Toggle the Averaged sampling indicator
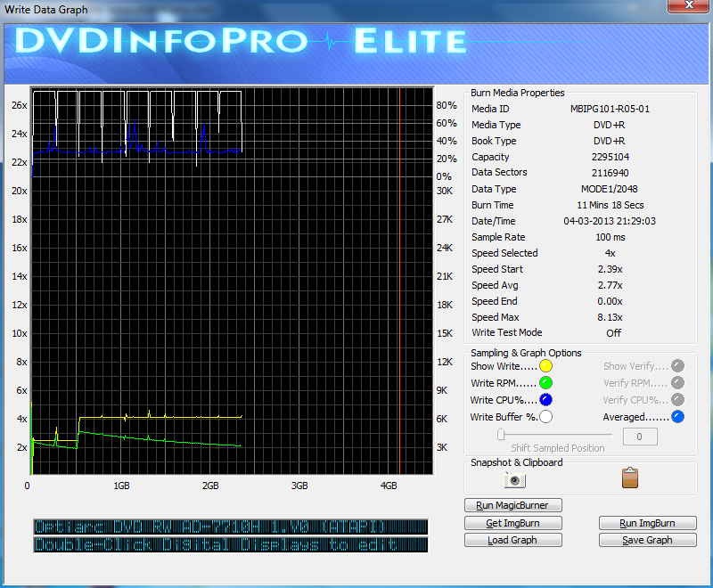Image resolution: width=713 pixels, height=588 pixels. coord(677,416)
